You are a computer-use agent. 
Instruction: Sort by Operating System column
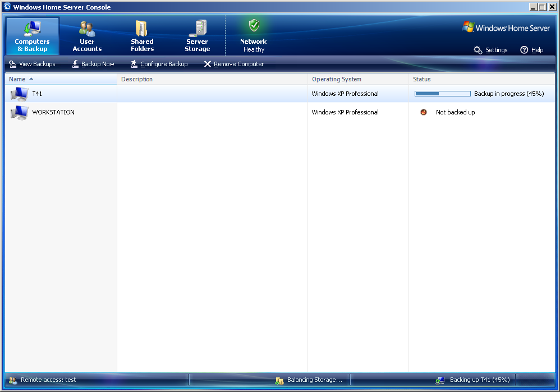pos(358,79)
